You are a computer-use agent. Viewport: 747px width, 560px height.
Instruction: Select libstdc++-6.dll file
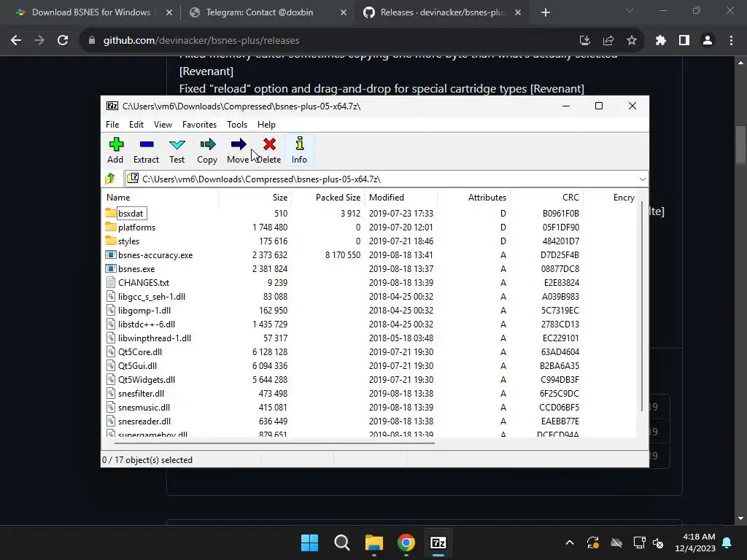[x=146, y=324]
